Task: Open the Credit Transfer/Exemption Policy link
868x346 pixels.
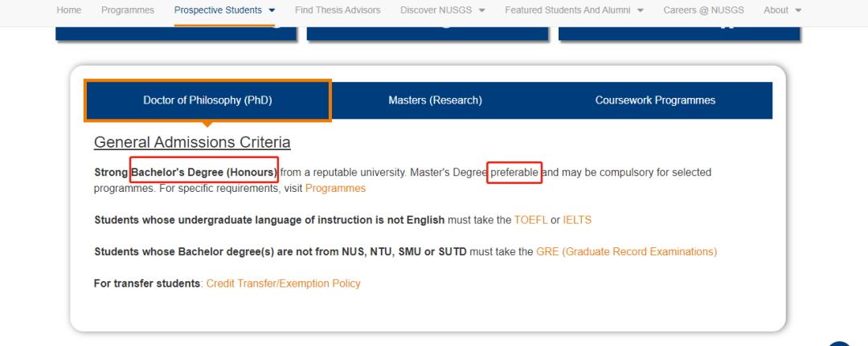Action: [284, 283]
